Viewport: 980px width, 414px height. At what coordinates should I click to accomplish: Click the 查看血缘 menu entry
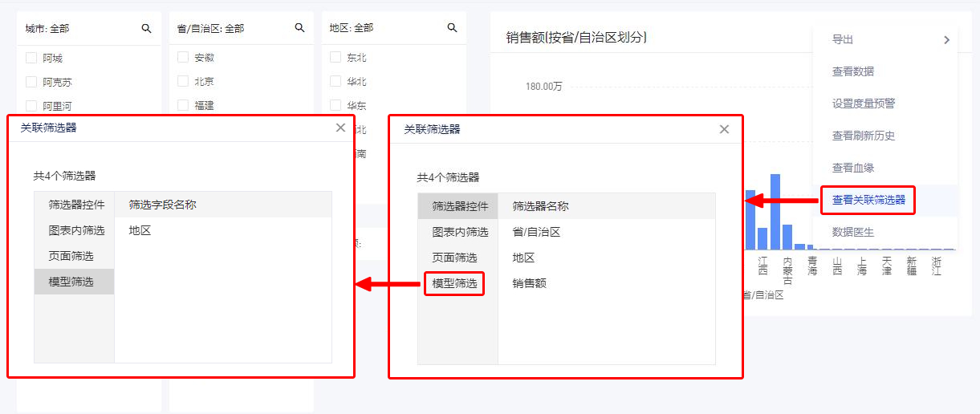point(852,168)
